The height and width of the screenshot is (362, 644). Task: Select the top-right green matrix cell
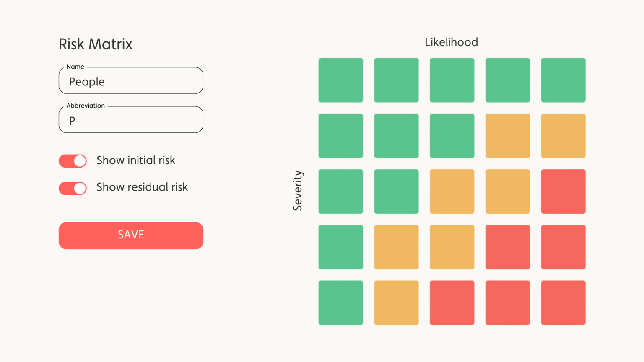563,80
